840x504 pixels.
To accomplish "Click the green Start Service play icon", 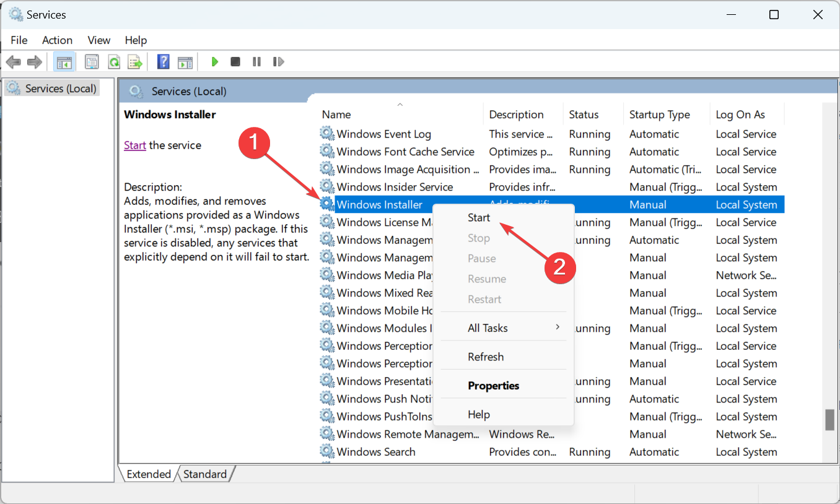I will [x=215, y=62].
